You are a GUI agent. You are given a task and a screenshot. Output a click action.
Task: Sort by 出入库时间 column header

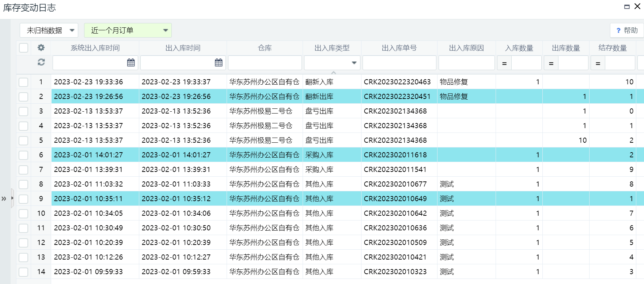183,48
